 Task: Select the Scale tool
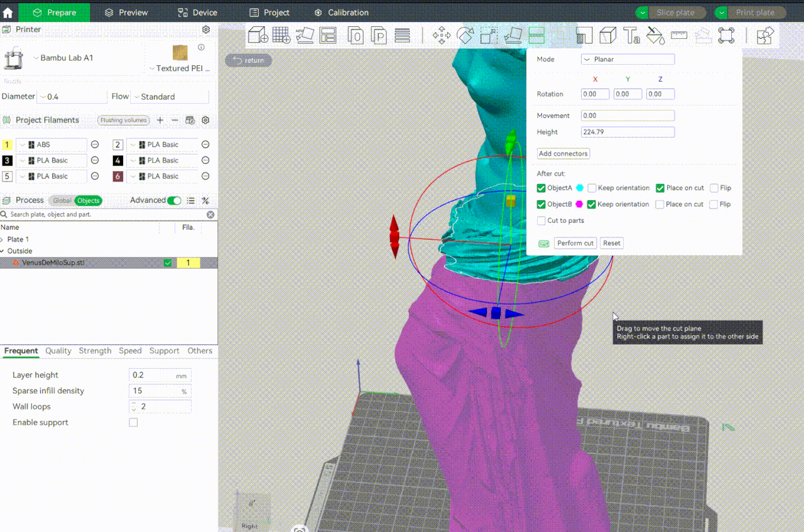(489, 35)
